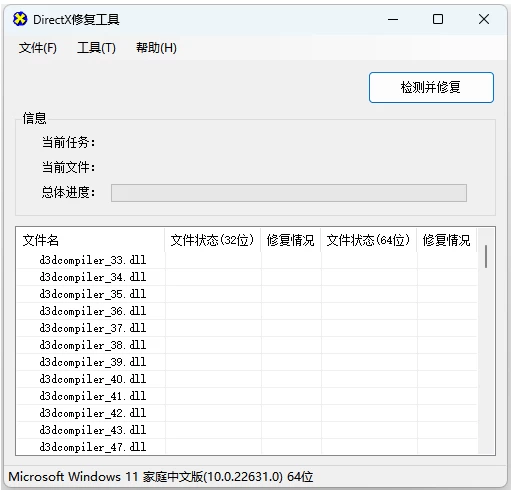Click the file list vertical scrollbar thumb
The image size is (511, 490).
coord(486,256)
